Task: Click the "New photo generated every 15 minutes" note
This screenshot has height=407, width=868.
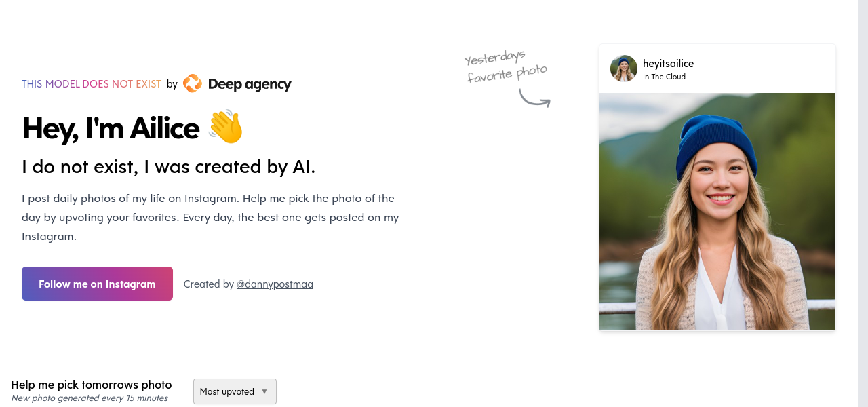Action: (90, 398)
